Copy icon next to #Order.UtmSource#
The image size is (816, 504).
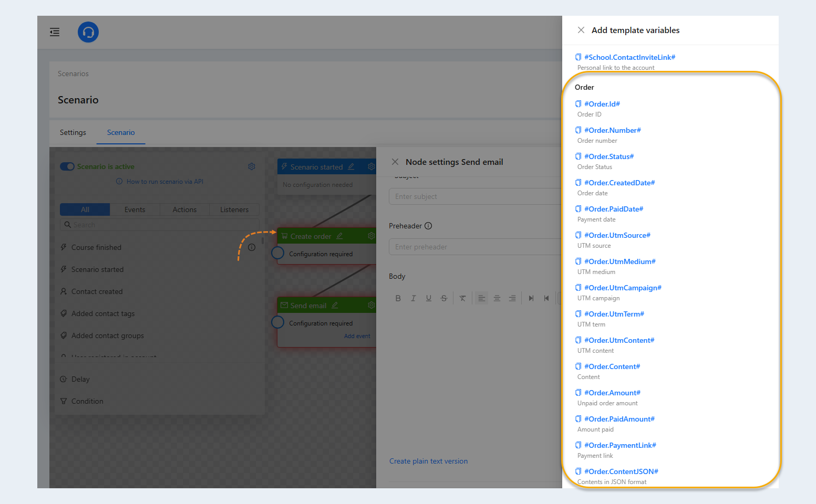pos(579,235)
